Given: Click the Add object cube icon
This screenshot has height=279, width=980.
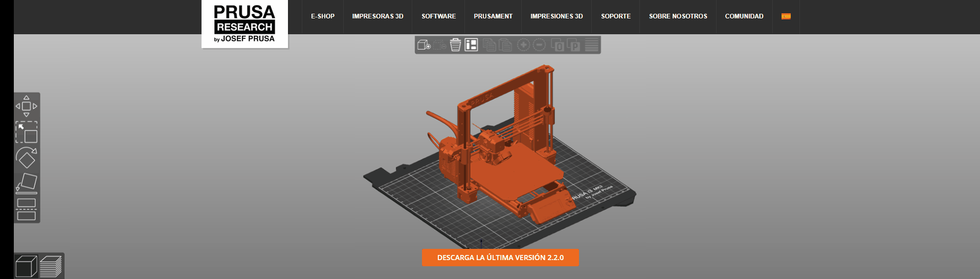Looking at the screenshot, I should click(x=424, y=45).
